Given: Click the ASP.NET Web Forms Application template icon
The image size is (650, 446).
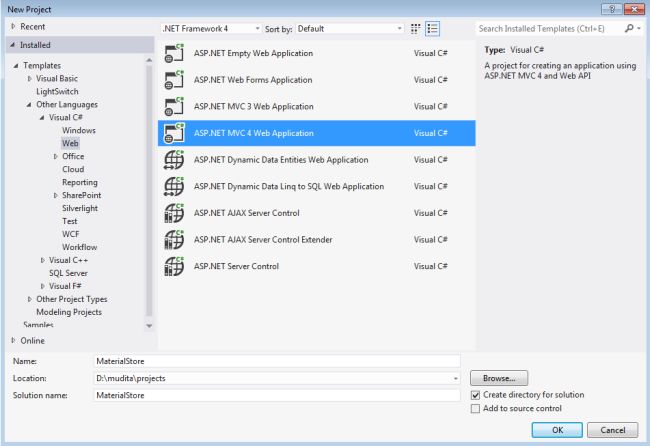Looking at the screenshot, I should pyautogui.click(x=174, y=80).
